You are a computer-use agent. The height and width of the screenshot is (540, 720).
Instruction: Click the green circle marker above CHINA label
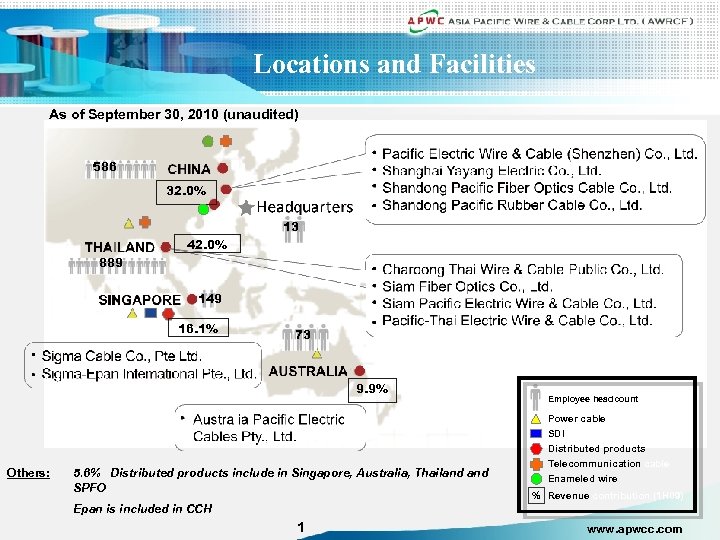208,141
